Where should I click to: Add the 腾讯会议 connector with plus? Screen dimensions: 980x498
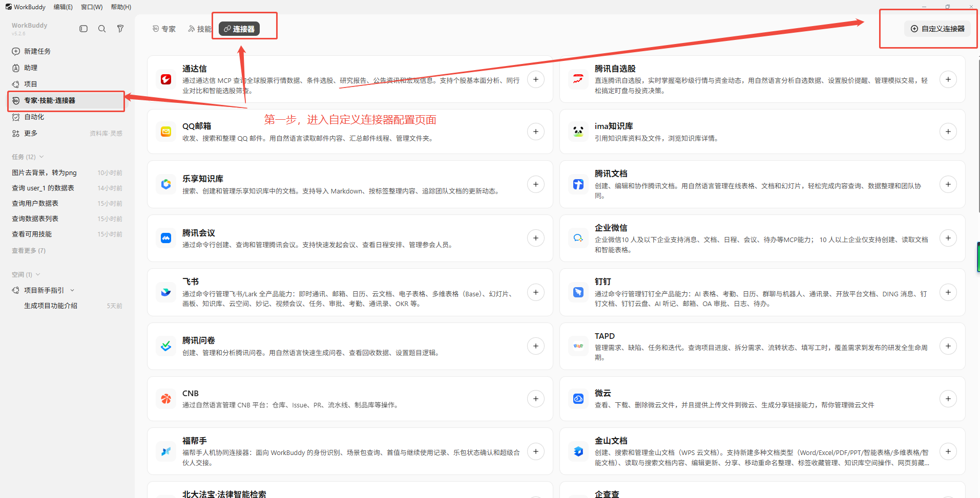pyautogui.click(x=536, y=238)
